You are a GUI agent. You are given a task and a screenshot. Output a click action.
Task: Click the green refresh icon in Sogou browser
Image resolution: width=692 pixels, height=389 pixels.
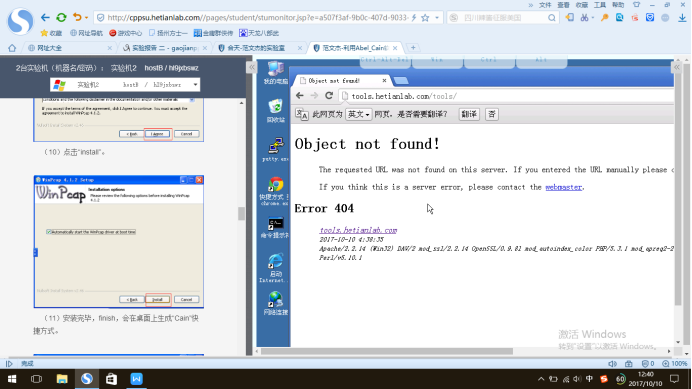61,18
